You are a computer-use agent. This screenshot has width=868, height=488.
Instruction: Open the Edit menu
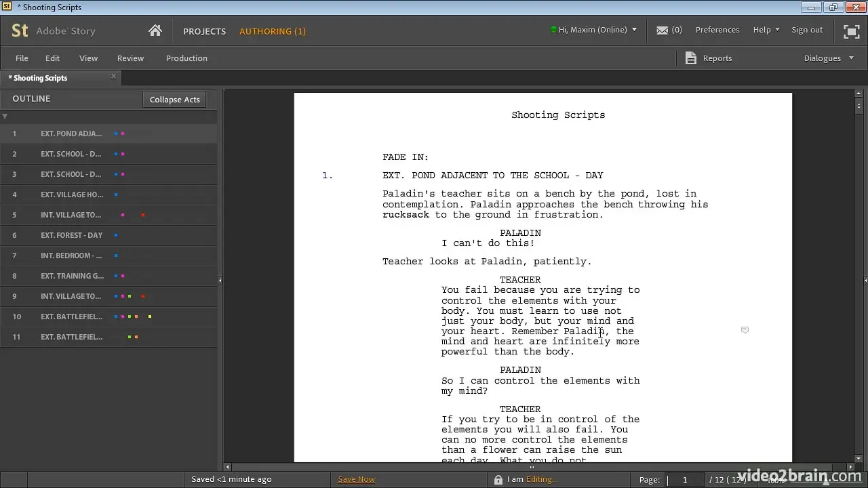click(52, 58)
